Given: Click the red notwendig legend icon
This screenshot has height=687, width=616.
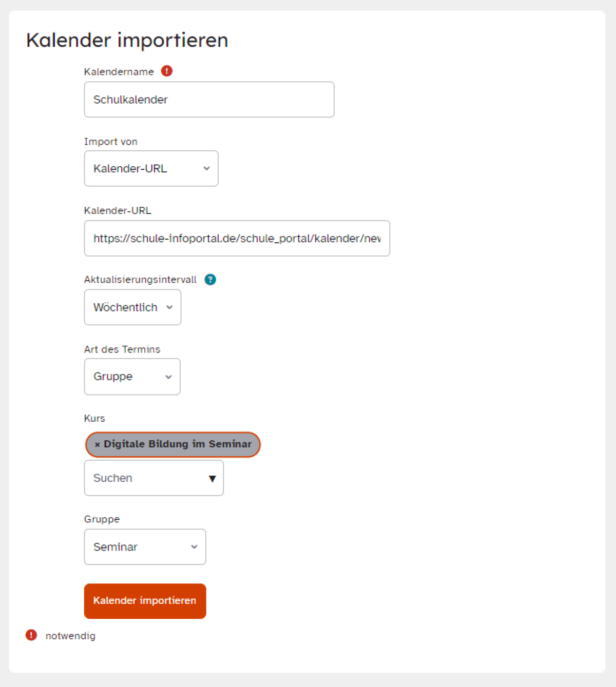Looking at the screenshot, I should click(31, 635).
